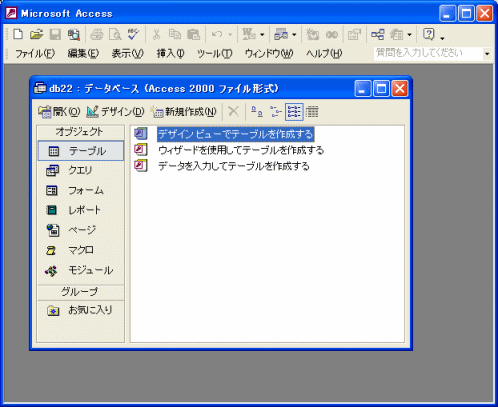This screenshot has height=407, width=498.
Task: Select デザイン ビューでテーブルを作成する
Action: 235,134
